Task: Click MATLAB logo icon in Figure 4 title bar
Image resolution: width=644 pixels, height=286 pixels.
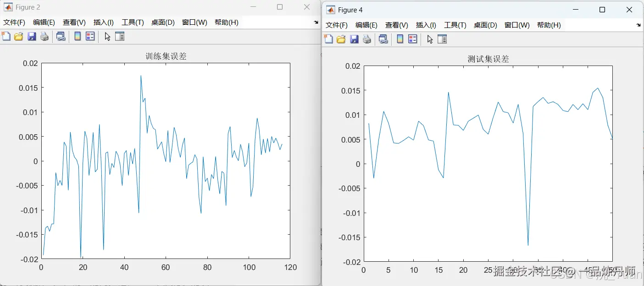Action: click(331, 10)
